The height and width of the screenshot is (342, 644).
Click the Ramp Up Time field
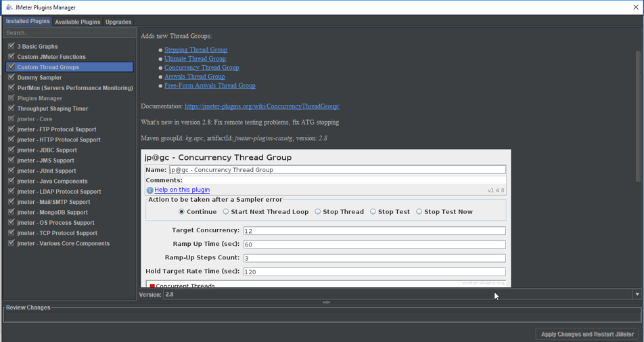[x=375, y=244]
